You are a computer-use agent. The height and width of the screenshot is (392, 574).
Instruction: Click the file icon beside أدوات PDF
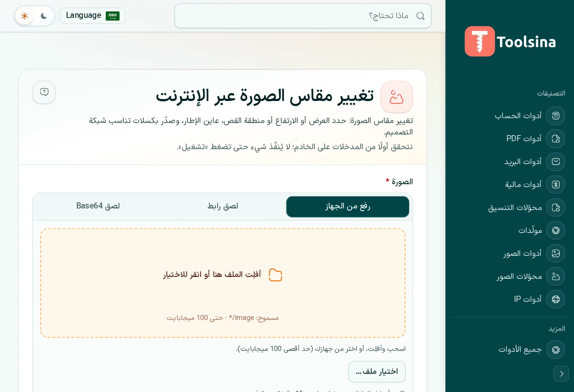click(556, 139)
